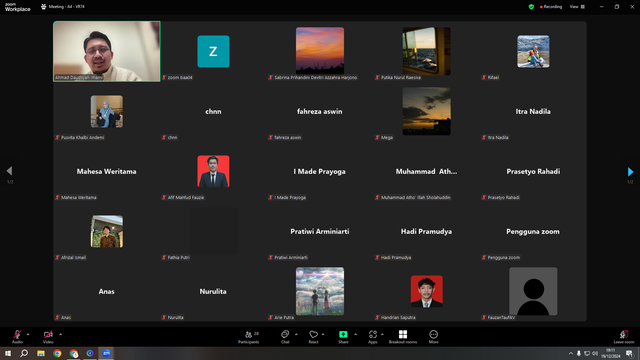This screenshot has width=640, height=360.
Task: Select the active speaker video tile
Action: click(107, 51)
